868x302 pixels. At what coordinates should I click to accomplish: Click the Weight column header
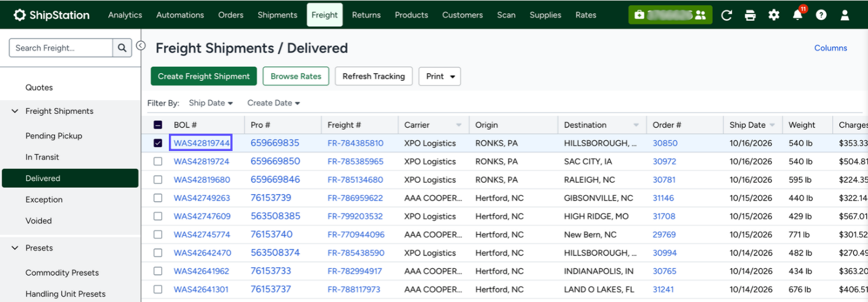pos(802,125)
